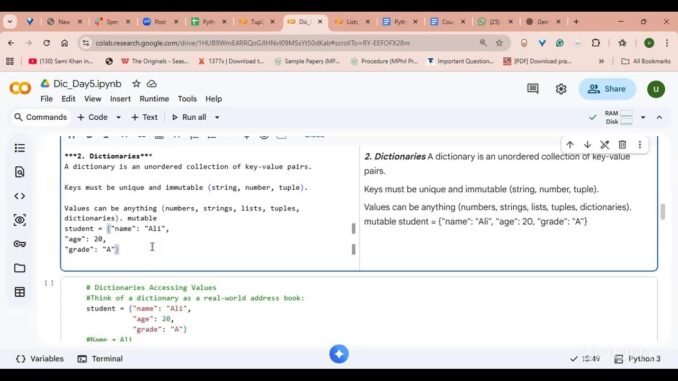Open the Variables panel

(40, 359)
